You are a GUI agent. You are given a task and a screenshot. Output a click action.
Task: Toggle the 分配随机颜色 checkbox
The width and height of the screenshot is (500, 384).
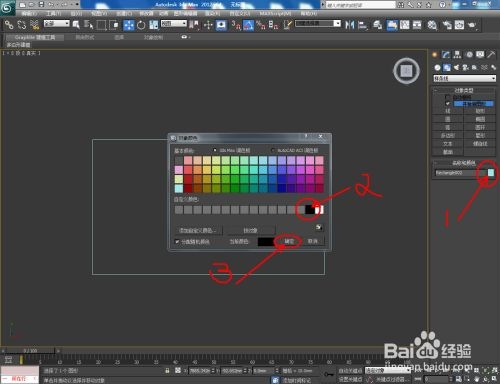pos(177,241)
